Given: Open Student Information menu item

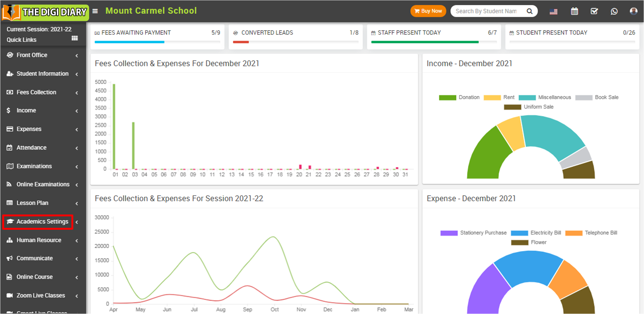Looking at the screenshot, I should (x=42, y=74).
